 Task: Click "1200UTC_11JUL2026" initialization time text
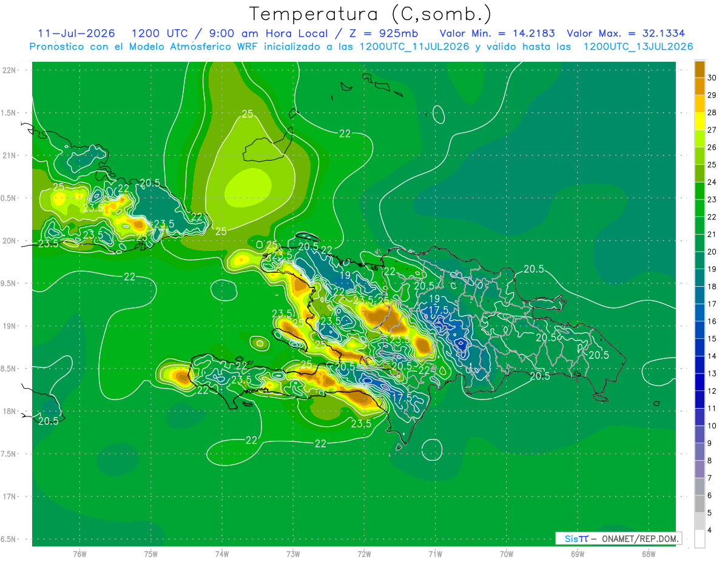point(414,47)
